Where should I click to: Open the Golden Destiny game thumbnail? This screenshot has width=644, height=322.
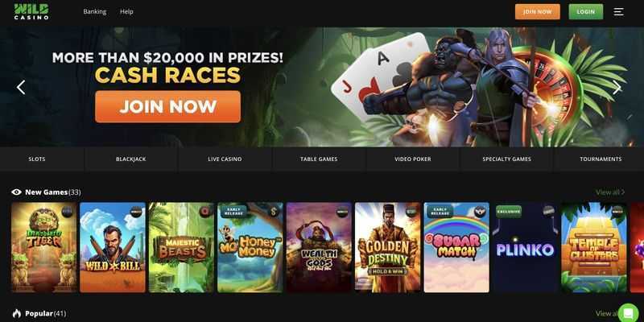388,247
